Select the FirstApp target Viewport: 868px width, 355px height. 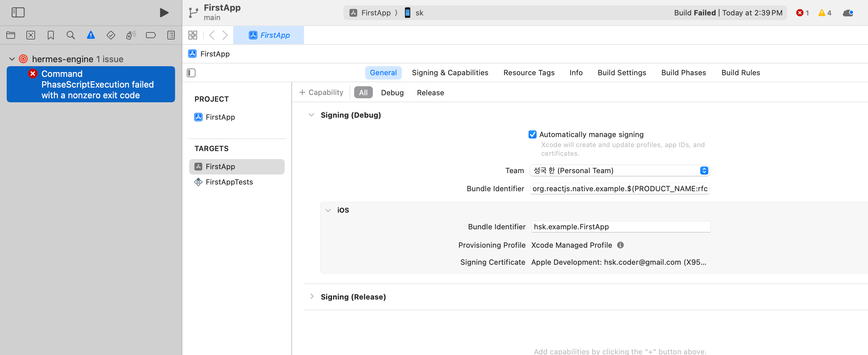(x=237, y=166)
